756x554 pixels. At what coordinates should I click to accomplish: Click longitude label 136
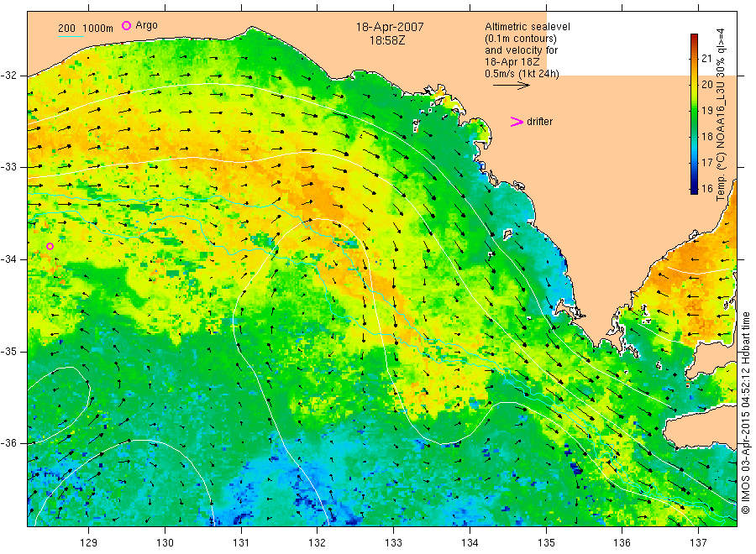point(622,543)
